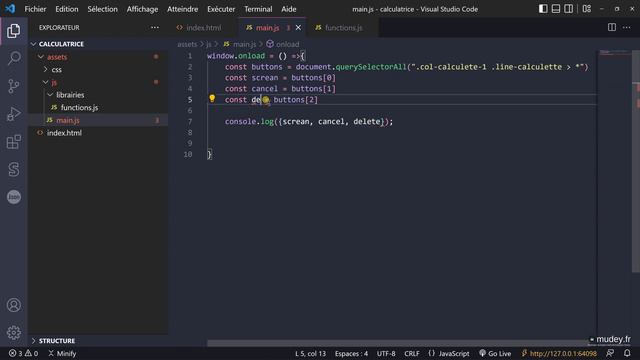Image resolution: width=640 pixels, height=360 pixels.
Task: Click the main.js breadcrumb segment
Action: pos(244,44)
